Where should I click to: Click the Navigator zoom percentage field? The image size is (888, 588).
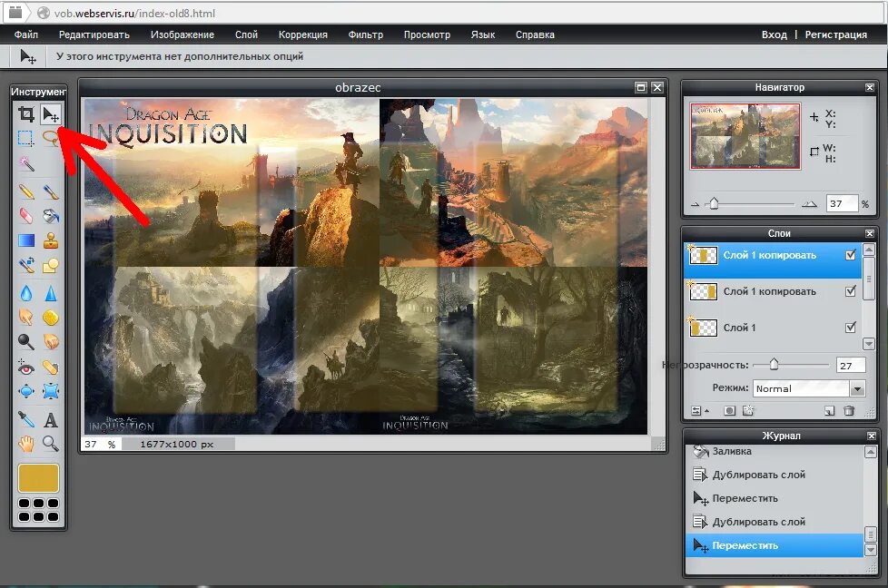click(842, 204)
